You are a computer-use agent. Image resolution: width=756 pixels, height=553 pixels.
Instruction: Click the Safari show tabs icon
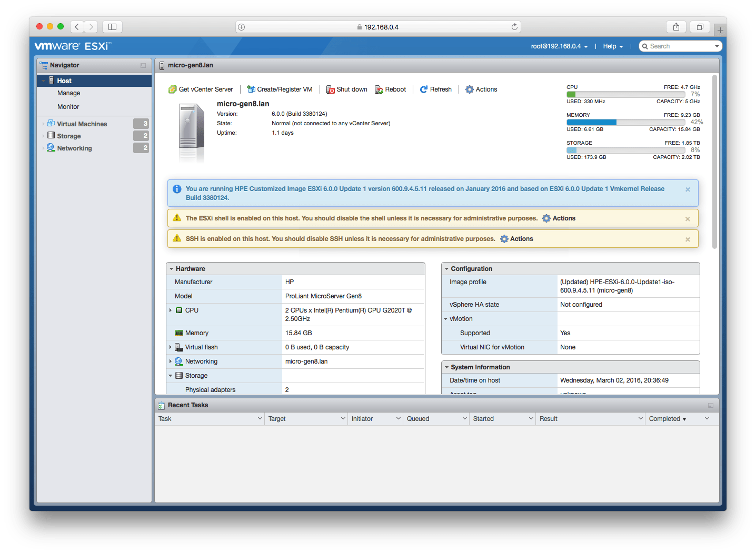pyautogui.click(x=700, y=27)
